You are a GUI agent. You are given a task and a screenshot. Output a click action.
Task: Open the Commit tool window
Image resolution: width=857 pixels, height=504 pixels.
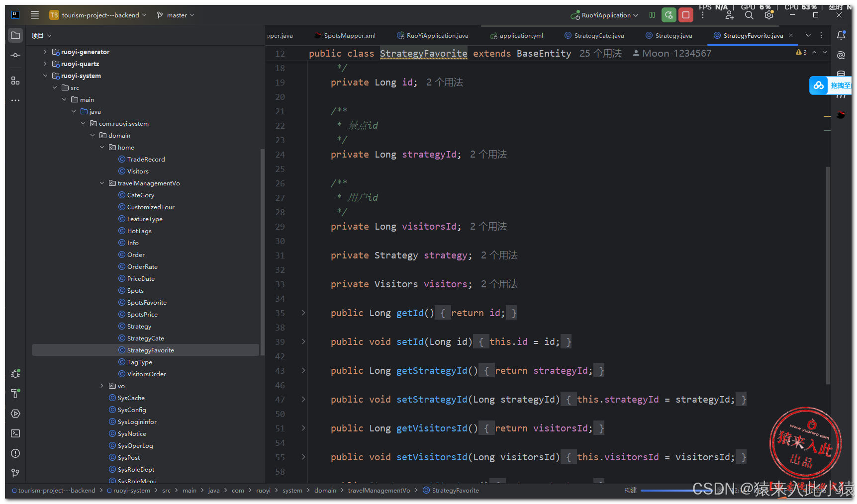[x=15, y=55]
